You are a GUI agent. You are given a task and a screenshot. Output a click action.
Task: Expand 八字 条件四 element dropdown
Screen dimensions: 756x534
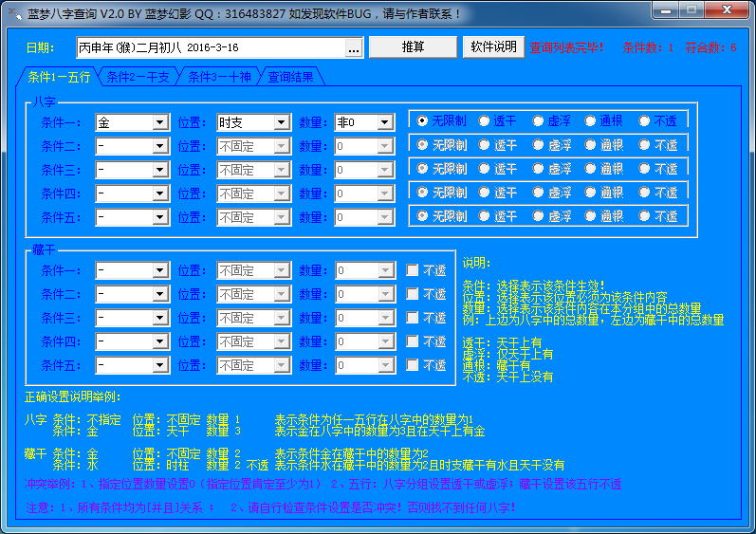(x=160, y=193)
